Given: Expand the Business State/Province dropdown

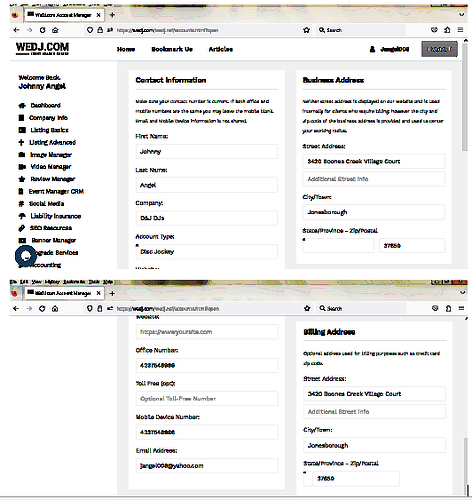Looking at the screenshot, I should pos(338,246).
